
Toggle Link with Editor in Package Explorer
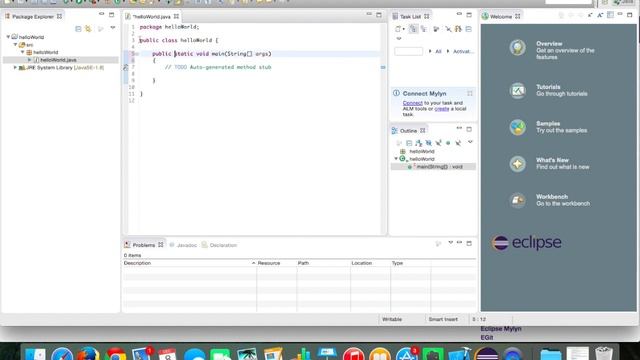pos(88,29)
